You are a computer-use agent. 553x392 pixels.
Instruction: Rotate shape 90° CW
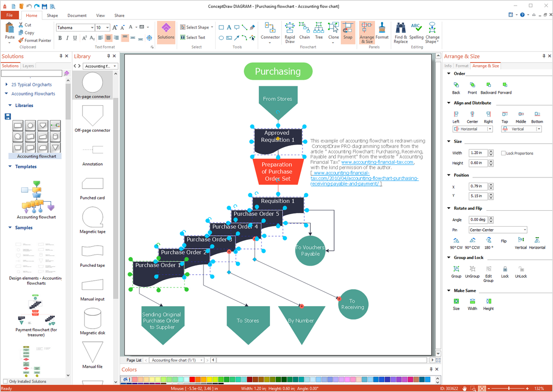456,243
